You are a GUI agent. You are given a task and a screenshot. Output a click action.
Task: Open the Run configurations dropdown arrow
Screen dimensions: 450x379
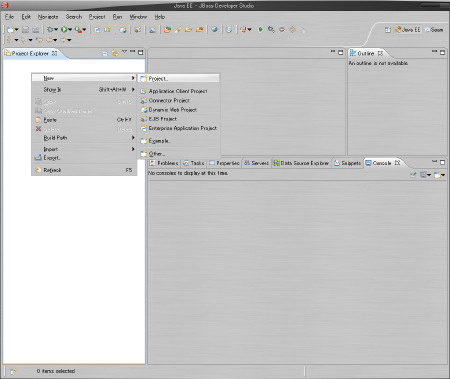point(70,30)
